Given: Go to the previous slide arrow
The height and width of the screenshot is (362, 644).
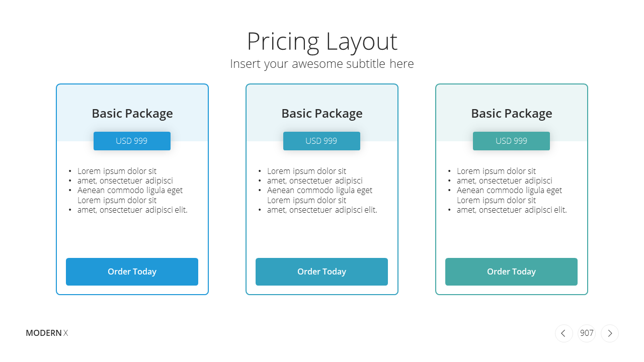Looking at the screenshot, I should (x=563, y=333).
